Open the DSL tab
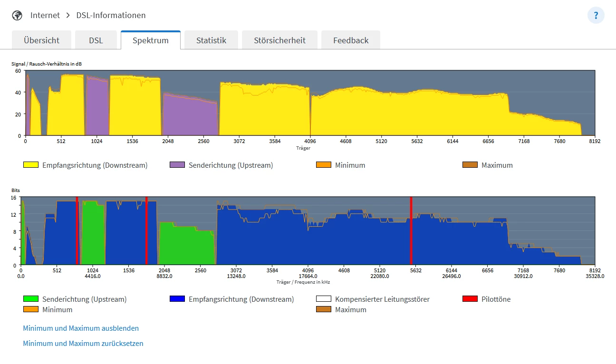616x364 pixels. [96, 40]
